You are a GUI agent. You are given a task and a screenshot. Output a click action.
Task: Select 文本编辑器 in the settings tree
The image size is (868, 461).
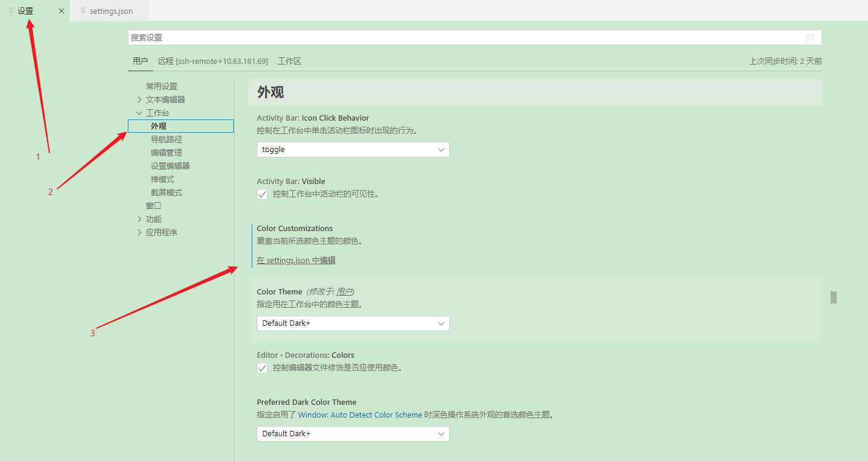click(166, 100)
